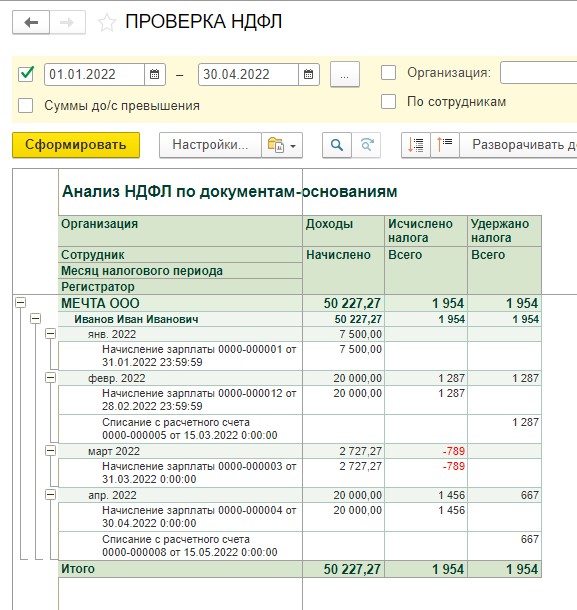Enable Суммы до/с превышения checkbox
The width and height of the screenshot is (577, 610).
[26, 105]
